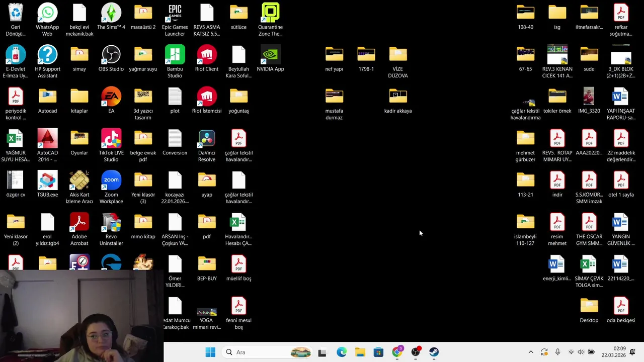Launch HP Support Assistant
This screenshot has width=644, height=362.
[47, 54]
